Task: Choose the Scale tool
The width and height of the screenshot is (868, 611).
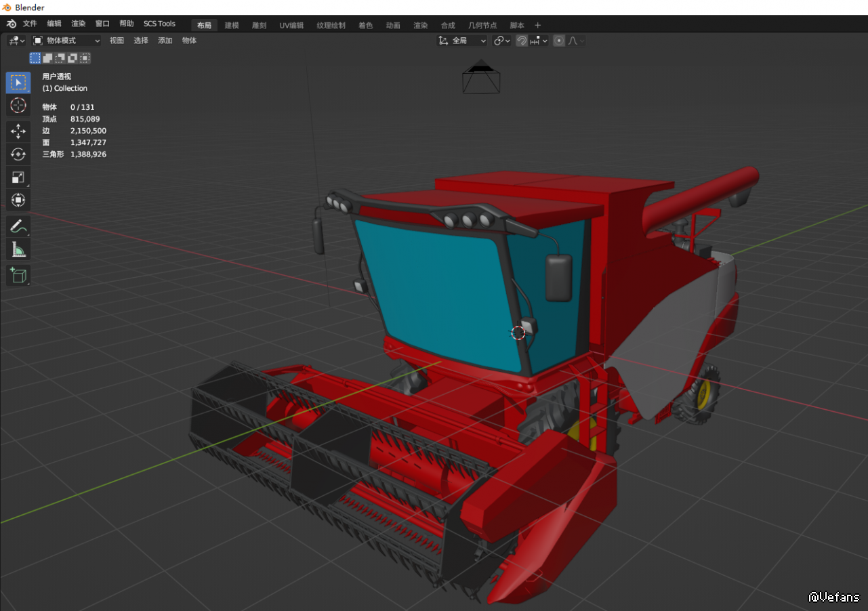Action: click(x=18, y=177)
